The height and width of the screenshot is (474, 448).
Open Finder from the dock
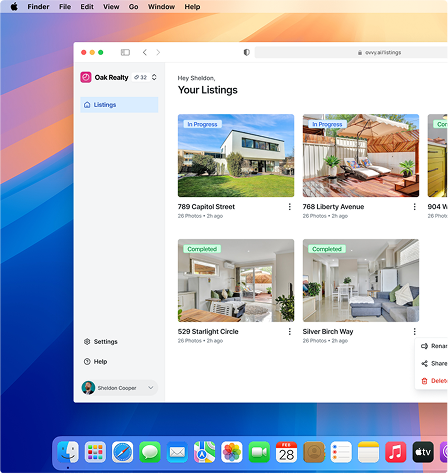tap(68, 452)
